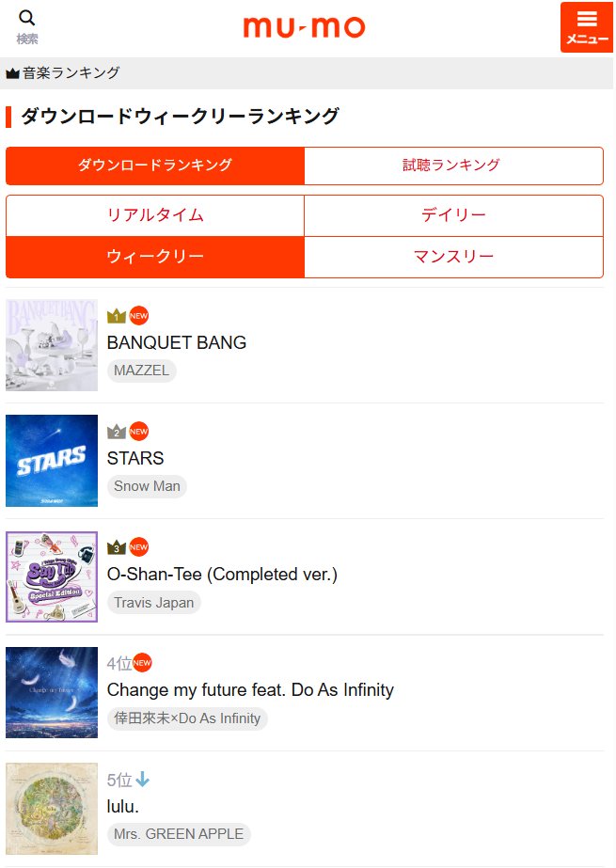Click the artist tag Snow Man
616x868 pixels.
tap(147, 486)
